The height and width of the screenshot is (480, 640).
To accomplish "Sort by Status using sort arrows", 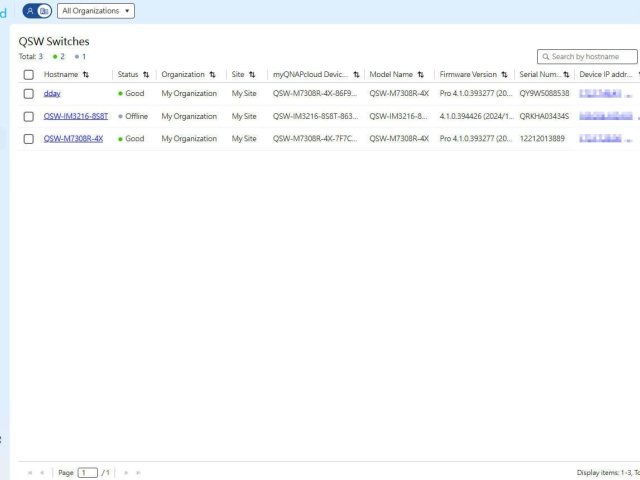I will coord(146,74).
